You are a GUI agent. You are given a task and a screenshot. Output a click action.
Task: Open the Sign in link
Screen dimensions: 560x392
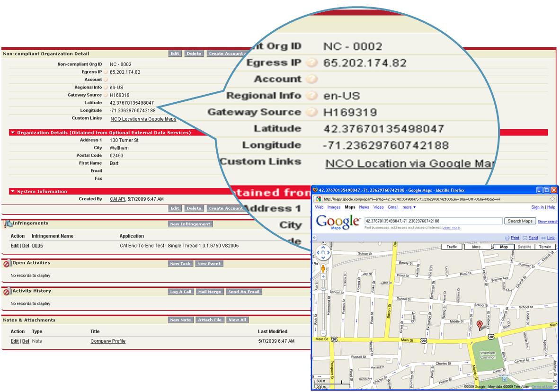tap(537, 207)
